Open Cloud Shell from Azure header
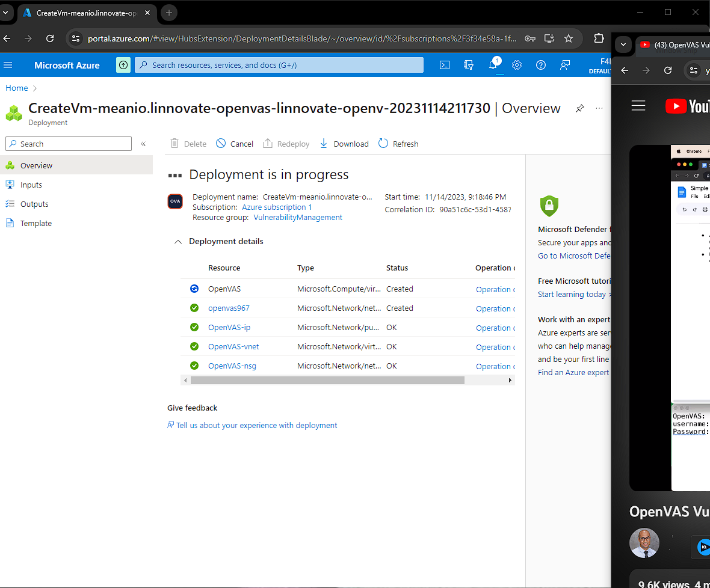The width and height of the screenshot is (710, 588). (x=445, y=65)
